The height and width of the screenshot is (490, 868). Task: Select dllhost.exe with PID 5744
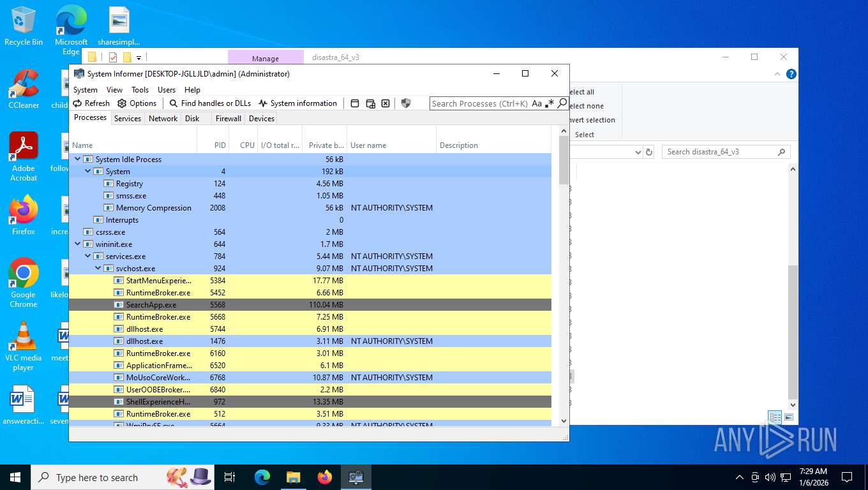(310, 329)
